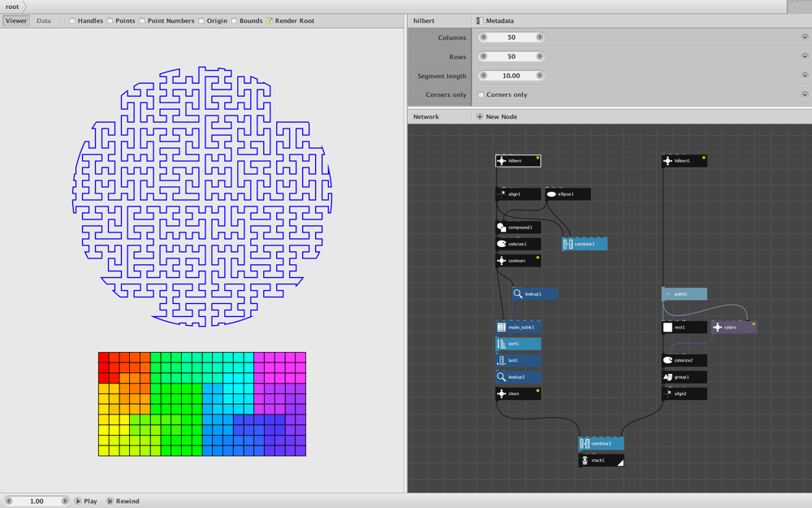The image size is (812, 508).
Task: Open the Columns parameter dropdown arrow
Action: 805,37
